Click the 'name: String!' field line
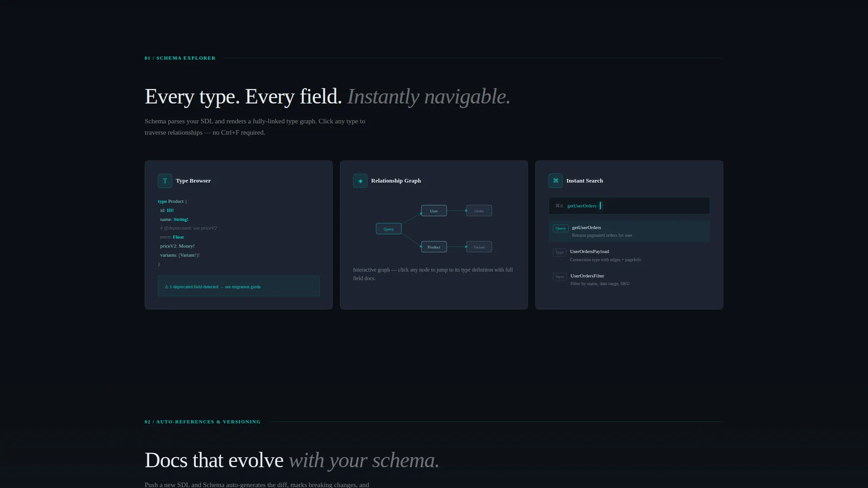Screen dimensions: 868x488 pyautogui.click(x=174, y=220)
